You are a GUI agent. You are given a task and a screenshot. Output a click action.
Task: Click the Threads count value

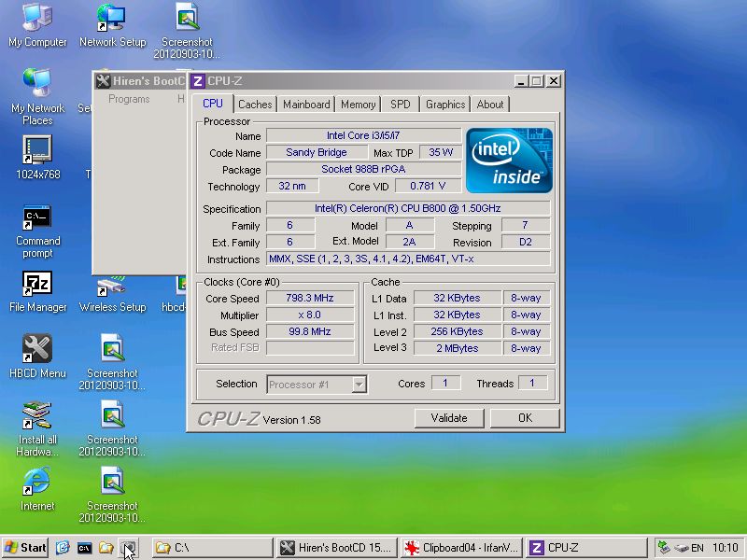pos(532,383)
